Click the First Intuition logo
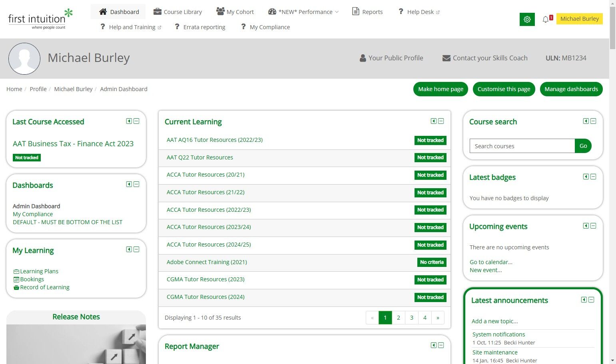The height and width of the screenshot is (364, 616). coord(40,19)
